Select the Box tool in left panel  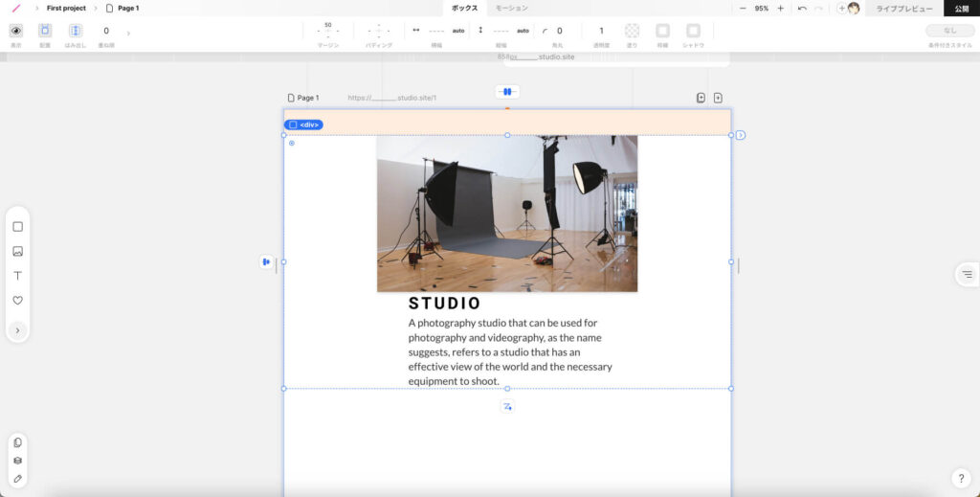17,227
